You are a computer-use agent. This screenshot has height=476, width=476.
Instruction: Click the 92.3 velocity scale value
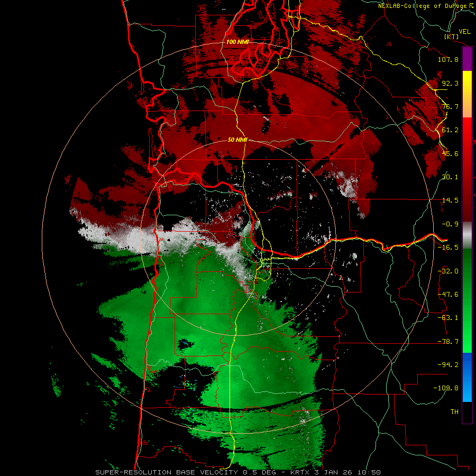(450, 83)
